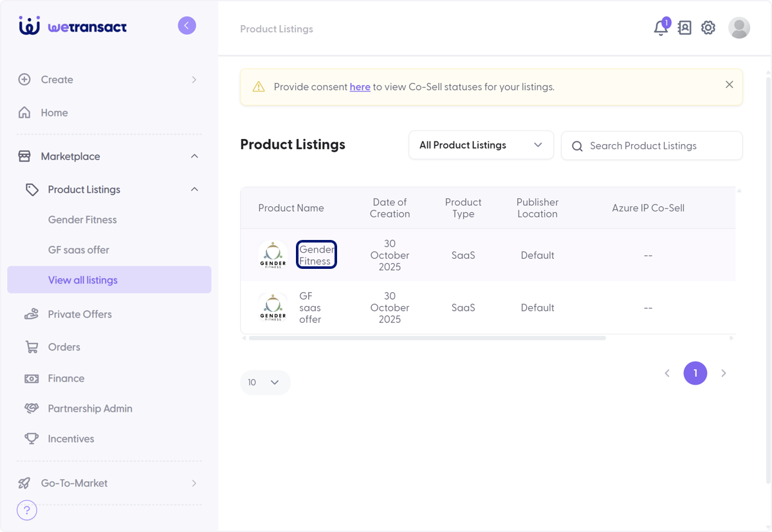Open the Gender Fitness product name link
The height and width of the screenshot is (532, 772).
click(317, 255)
